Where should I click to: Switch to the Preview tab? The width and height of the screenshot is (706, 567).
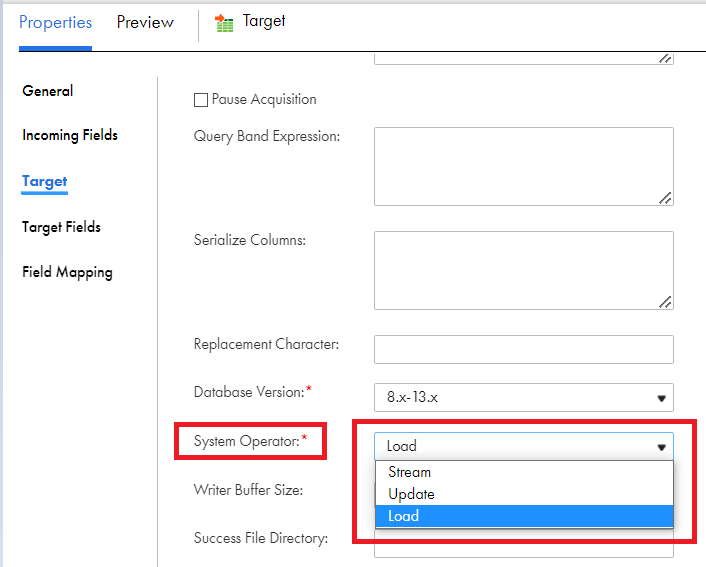click(145, 22)
